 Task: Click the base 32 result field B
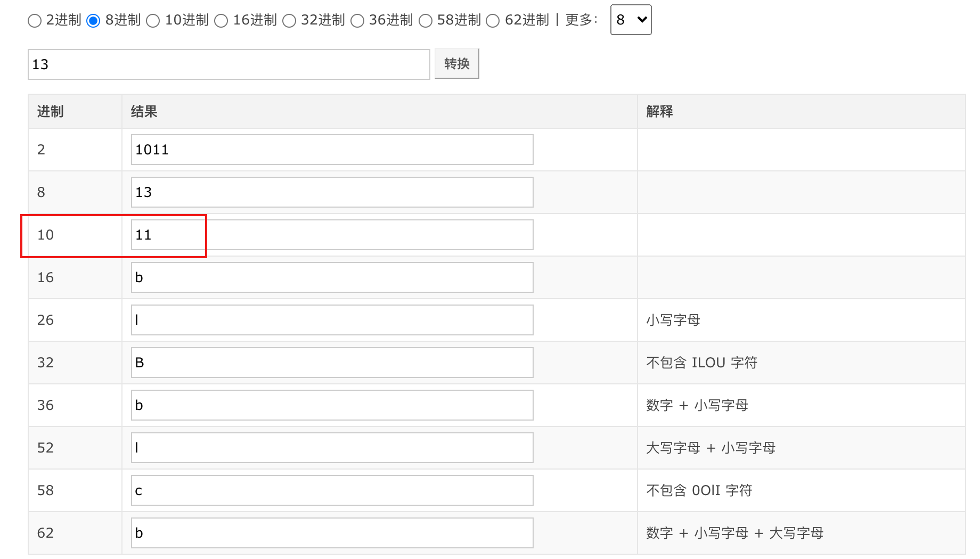(332, 363)
